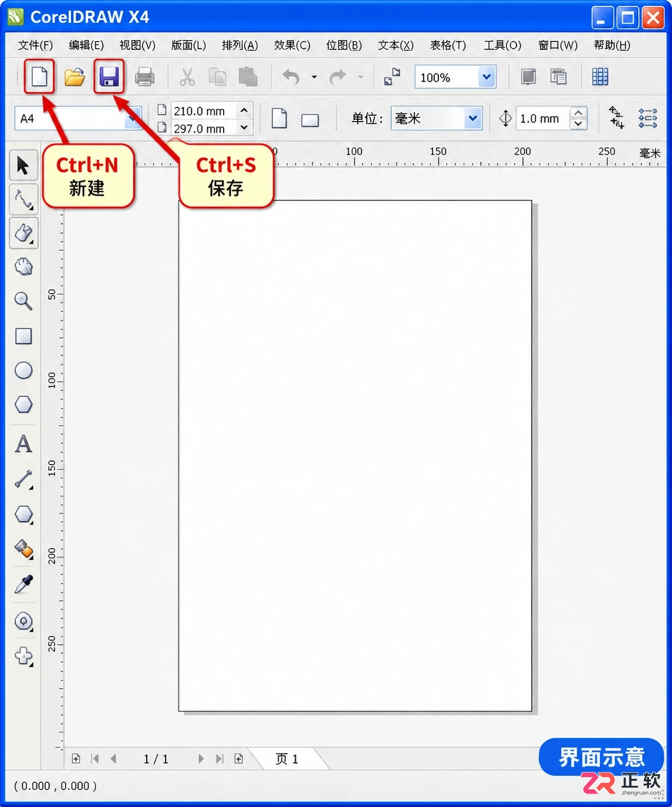The height and width of the screenshot is (807, 672).
Task: Switch page to landscape orientation
Action: (x=310, y=120)
